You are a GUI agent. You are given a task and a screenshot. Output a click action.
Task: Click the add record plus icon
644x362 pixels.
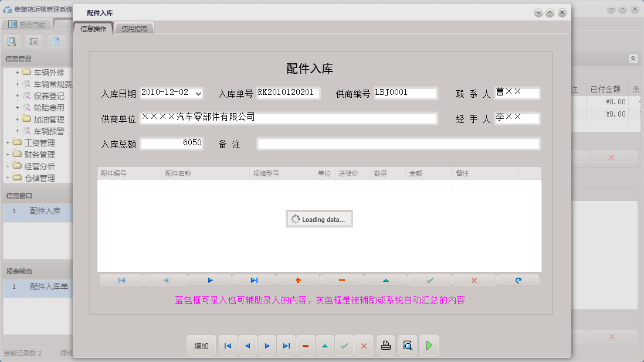297,279
